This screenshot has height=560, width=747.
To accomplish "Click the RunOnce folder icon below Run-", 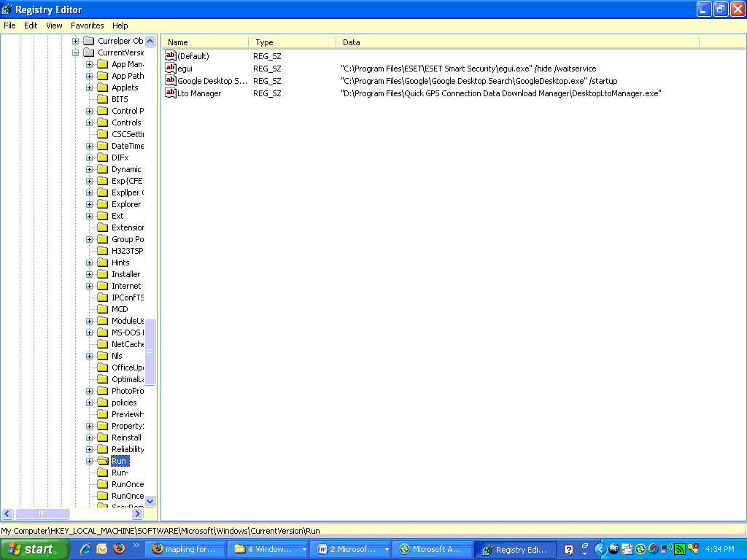I will (x=103, y=484).
